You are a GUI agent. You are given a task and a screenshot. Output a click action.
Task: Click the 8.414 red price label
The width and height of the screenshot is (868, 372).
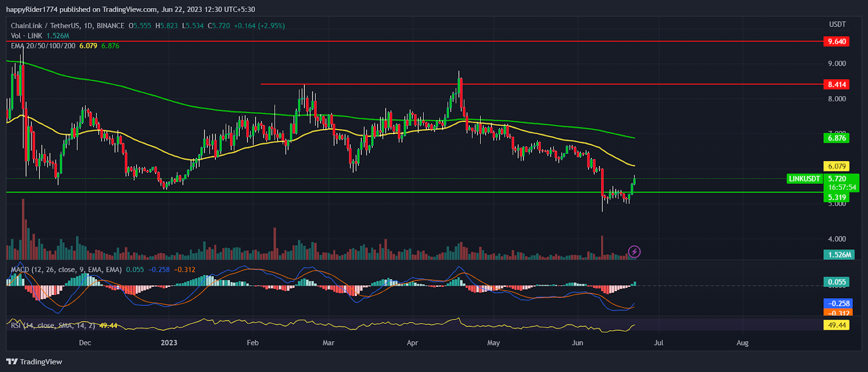836,85
